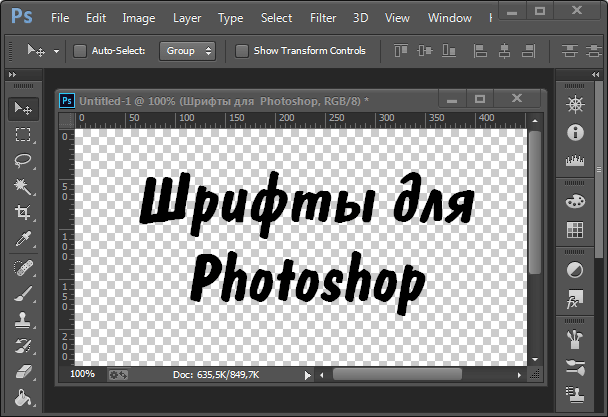The width and height of the screenshot is (608, 417).
Task: Minimize the Untitled-1 document window
Action: coord(452,99)
